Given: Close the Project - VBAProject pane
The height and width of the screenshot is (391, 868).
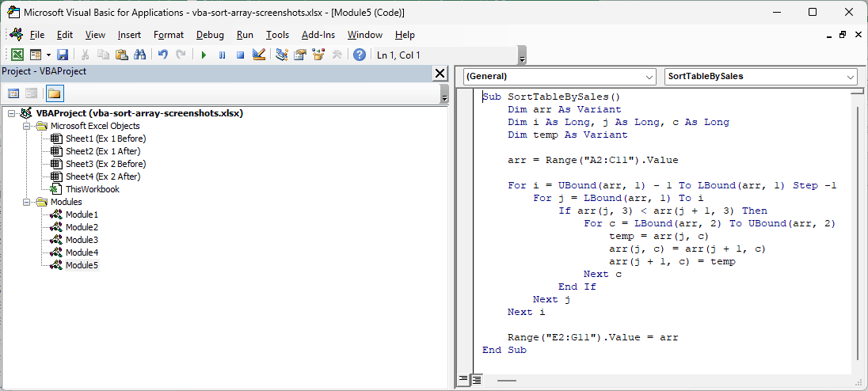Looking at the screenshot, I should pos(440,73).
